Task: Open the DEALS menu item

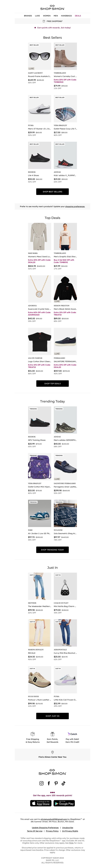Action: click(78, 15)
